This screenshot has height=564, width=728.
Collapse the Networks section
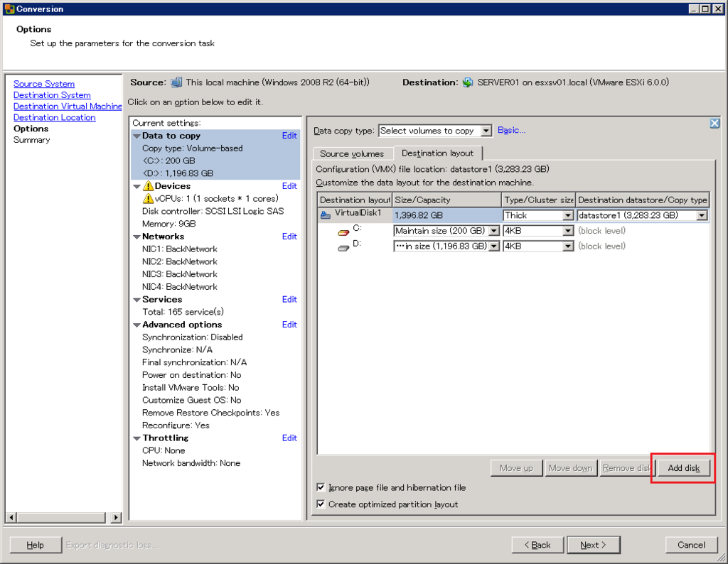tap(137, 237)
